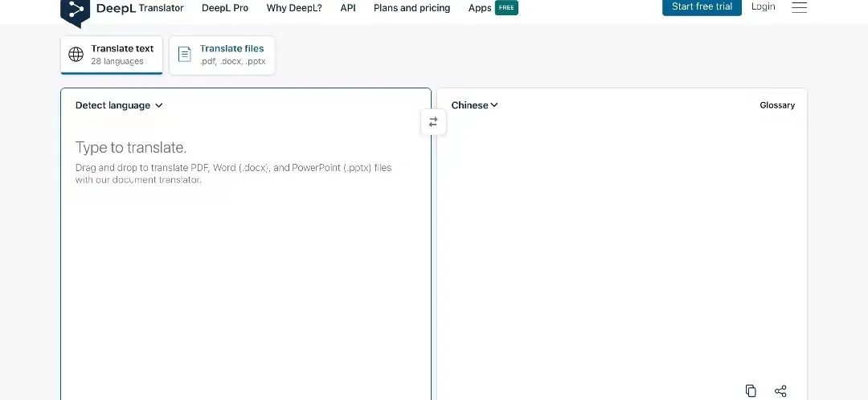Click the FREE badge next to Apps
The height and width of the screenshot is (400, 868).
[506, 8]
